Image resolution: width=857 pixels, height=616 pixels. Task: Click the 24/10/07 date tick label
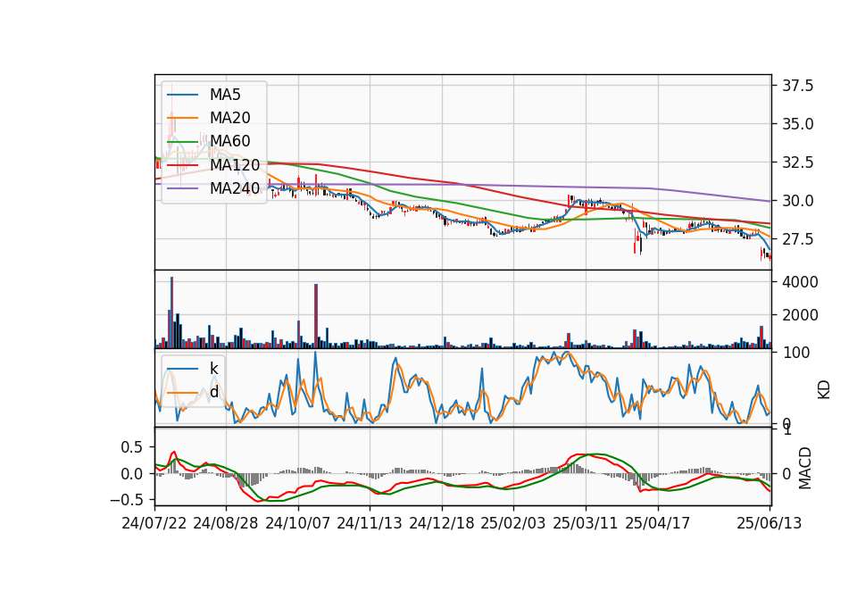tap(298, 523)
